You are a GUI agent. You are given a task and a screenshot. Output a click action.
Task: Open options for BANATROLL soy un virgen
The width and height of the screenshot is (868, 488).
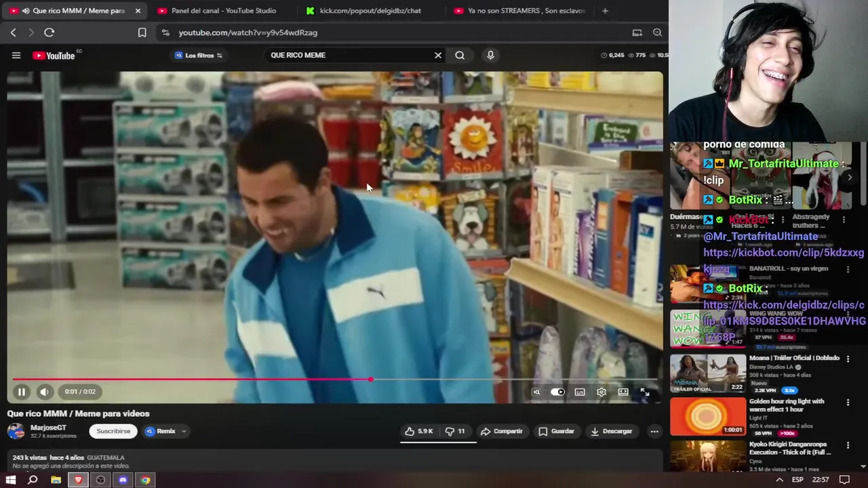[848, 269]
